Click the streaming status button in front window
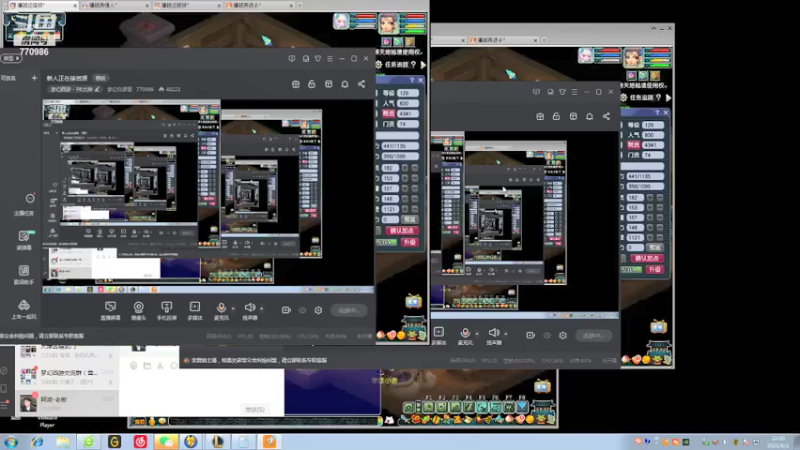Viewport: 800px width, 450px height. pyautogui.click(x=349, y=310)
